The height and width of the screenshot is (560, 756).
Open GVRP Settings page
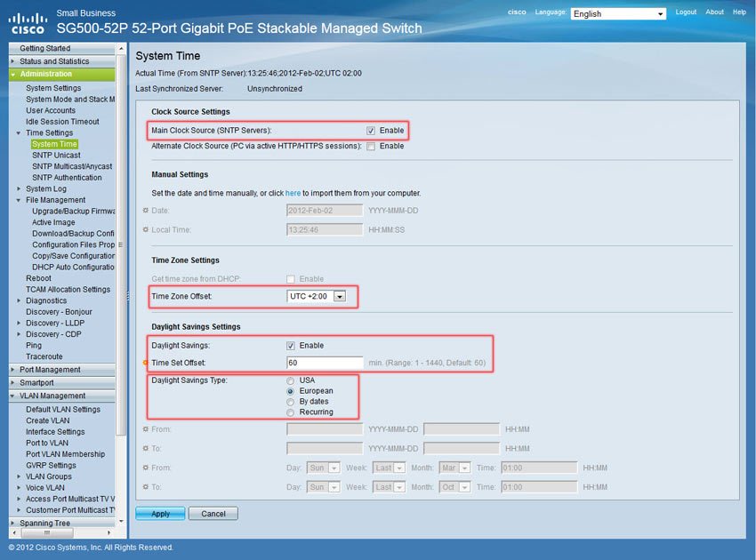51,466
